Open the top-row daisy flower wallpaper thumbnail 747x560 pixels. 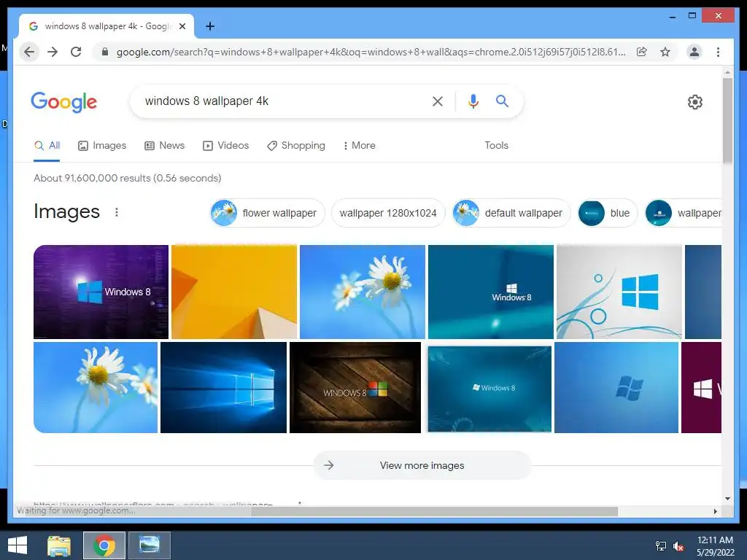click(362, 292)
